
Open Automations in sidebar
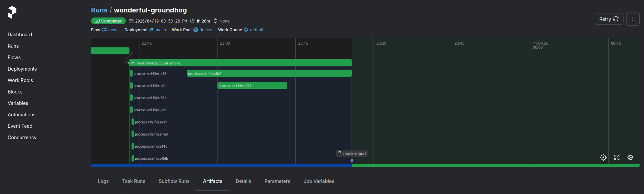click(22, 115)
